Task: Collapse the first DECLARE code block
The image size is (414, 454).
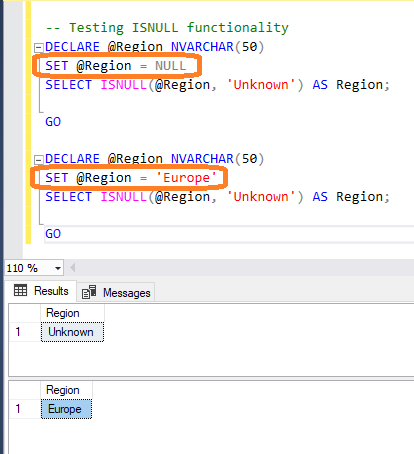Action: point(39,48)
